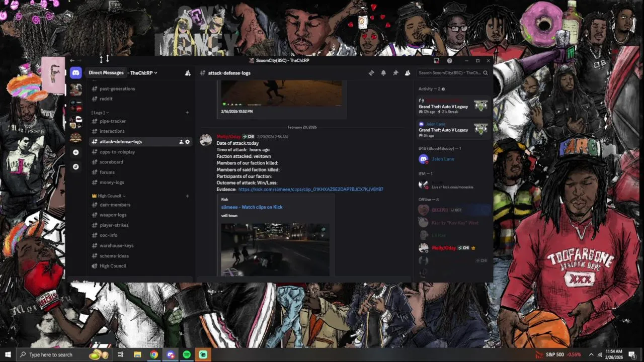Click the Task View taskbar icon
Image resolution: width=644 pixels, height=362 pixels.
coord(120,354)
